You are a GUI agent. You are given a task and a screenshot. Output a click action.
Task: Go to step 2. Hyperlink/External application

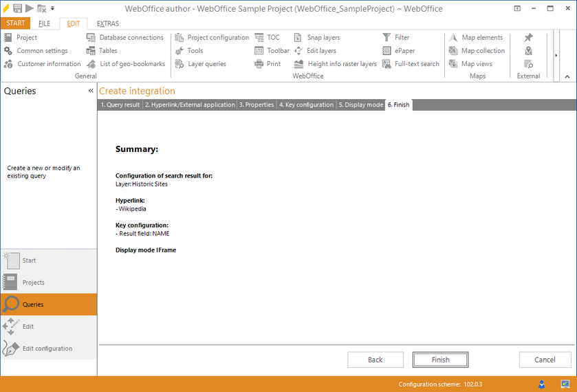[x=190, y=105]
